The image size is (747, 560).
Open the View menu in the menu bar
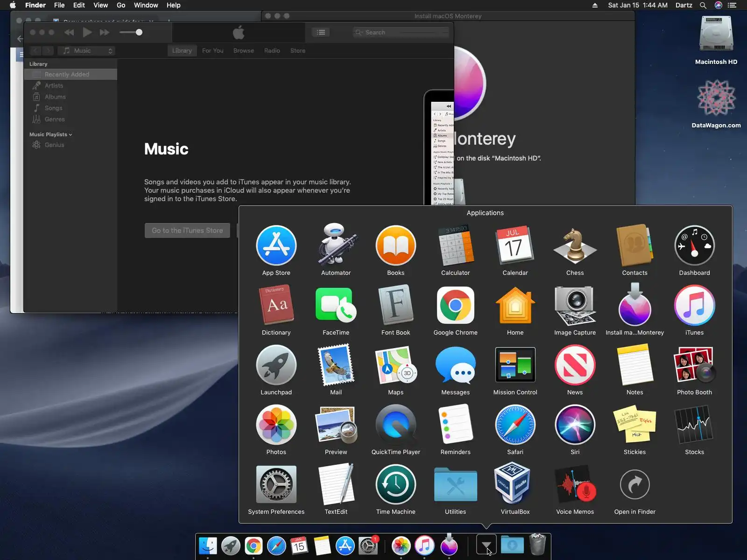coord(100,5)
